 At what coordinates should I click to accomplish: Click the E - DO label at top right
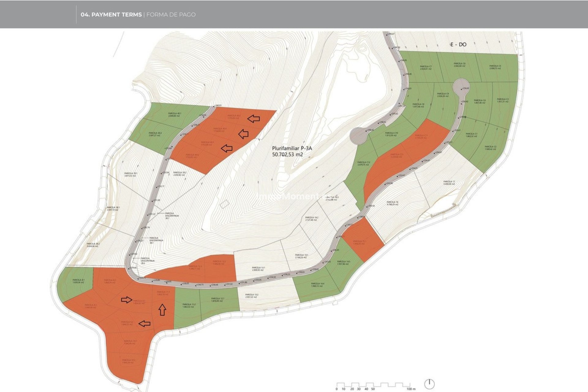458,44
